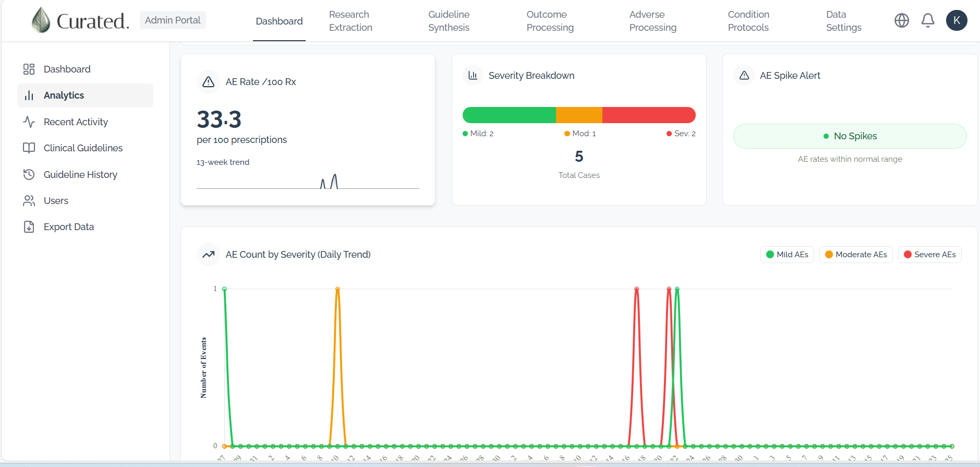Open the Research Extraction tab
980x467 pixels.
[x=350, y=21]
